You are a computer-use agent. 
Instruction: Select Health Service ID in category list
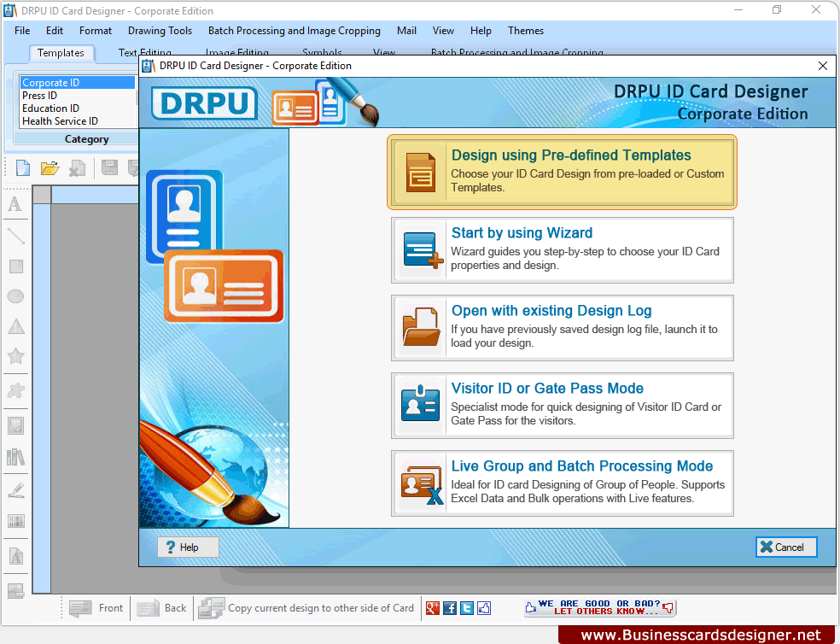pyautogui.click(x=78, y=121)
